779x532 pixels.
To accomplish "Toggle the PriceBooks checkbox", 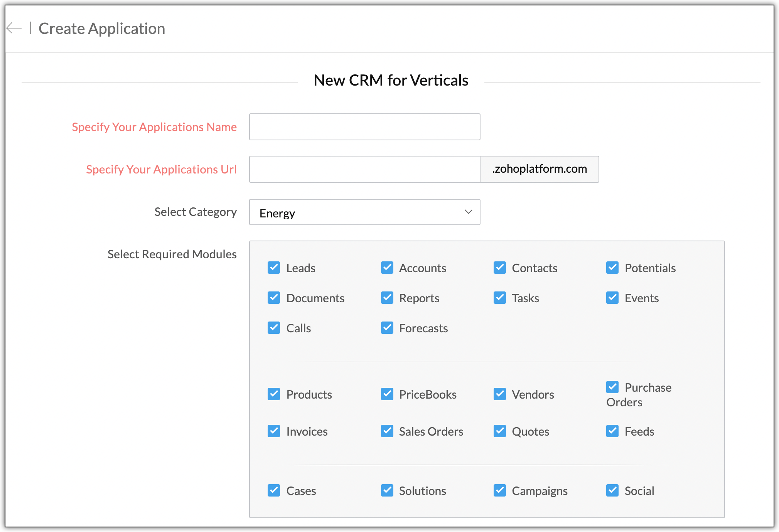I will point(387,394).
